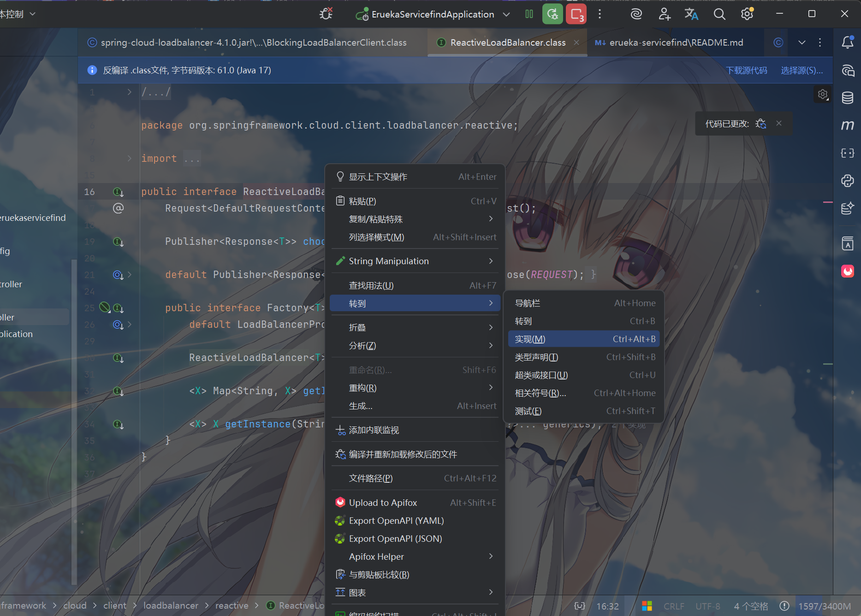Select 粘贴(P) from context menu
Image resolution: width=861 pixels, height=616 pixels.
click(x=415, y=201)
